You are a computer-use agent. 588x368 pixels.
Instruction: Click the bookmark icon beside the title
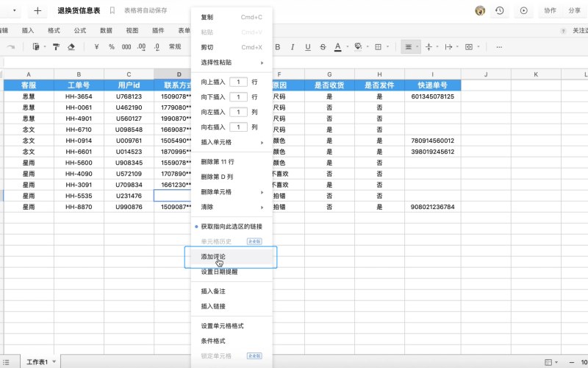[x=112, y=10]
